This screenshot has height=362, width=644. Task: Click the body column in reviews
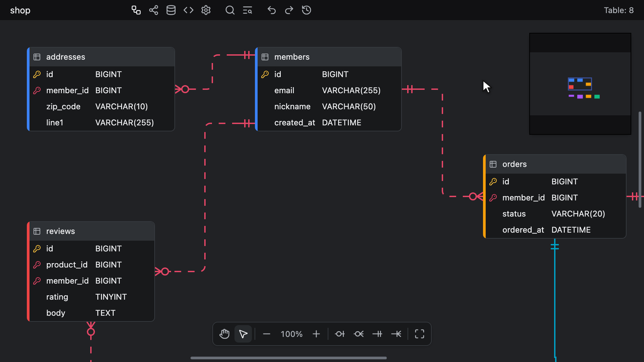tap(92, 313)
